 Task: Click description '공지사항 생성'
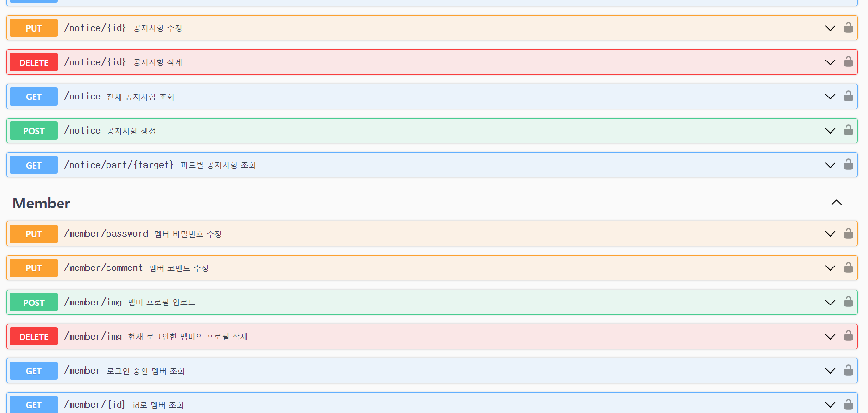131,131
